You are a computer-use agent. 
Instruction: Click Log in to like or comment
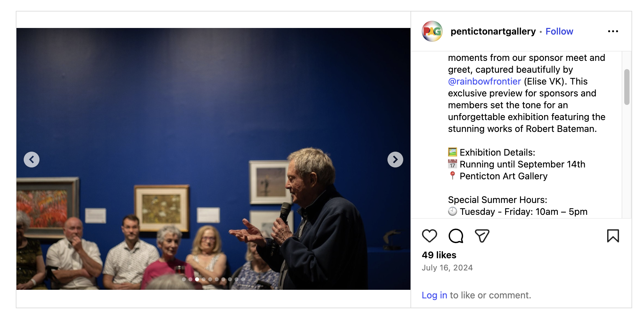click(x=434, y=295)
